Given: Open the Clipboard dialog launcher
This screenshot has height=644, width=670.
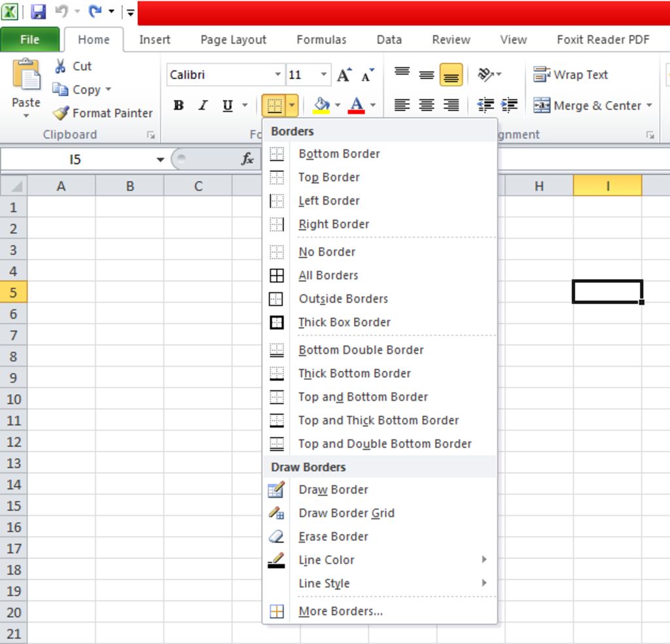Looking at the screenshot, I should click(150, 135).
